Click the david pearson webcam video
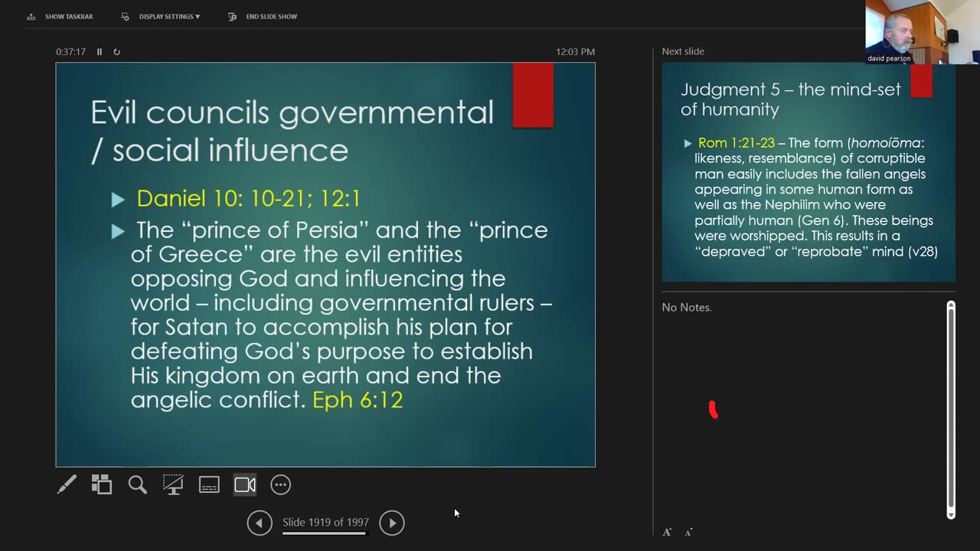This screenshot has width=980, height=551. [923, 32]
